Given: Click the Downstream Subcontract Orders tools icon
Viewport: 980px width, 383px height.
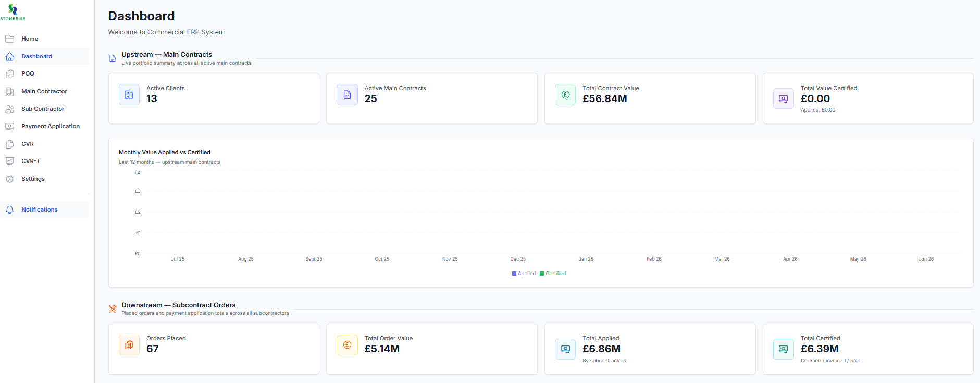Looking at the screenshot, I should click(113, 309).
